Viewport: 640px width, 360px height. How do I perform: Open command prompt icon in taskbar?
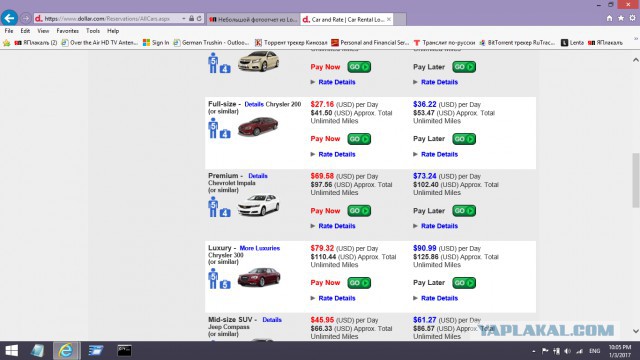click(124, 351)
